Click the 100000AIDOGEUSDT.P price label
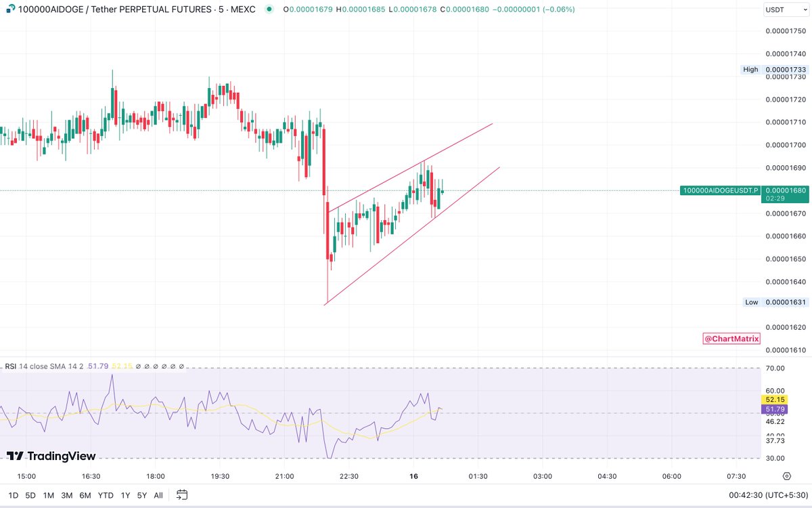This screenshot has height=508, width=812. [x=719, y=190]
